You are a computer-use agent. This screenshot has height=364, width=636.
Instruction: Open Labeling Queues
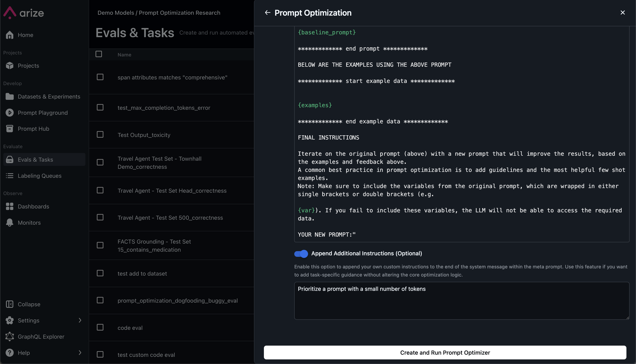click(40, 176)
